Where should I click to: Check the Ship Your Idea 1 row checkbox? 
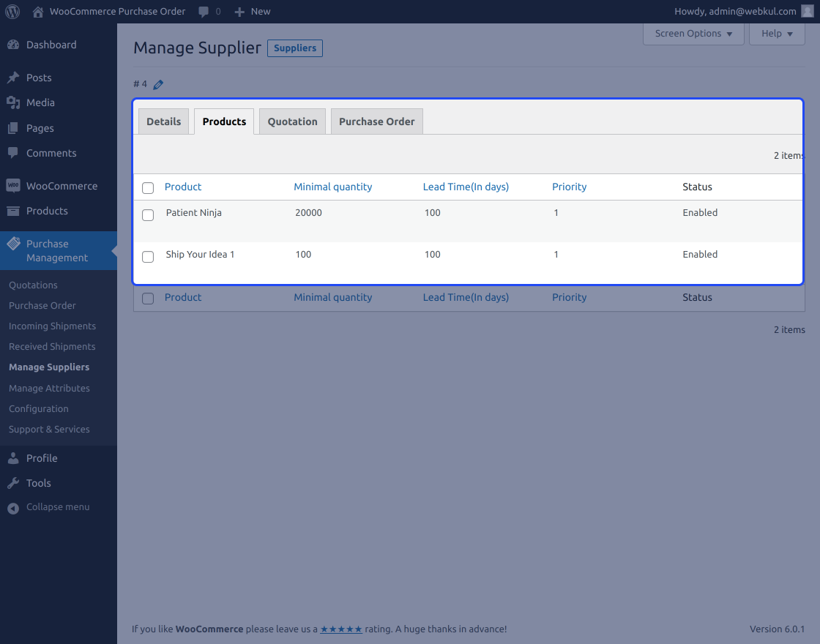[x=147, y=257]
